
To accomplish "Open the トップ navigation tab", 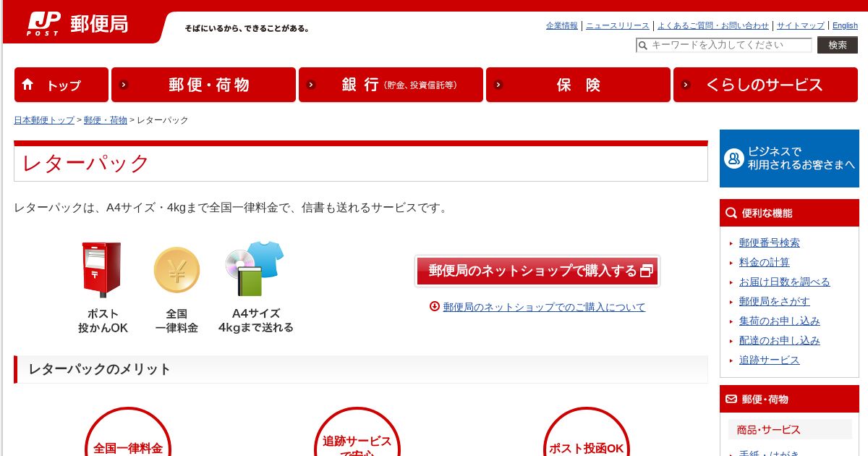I will [x=61, y=85].
